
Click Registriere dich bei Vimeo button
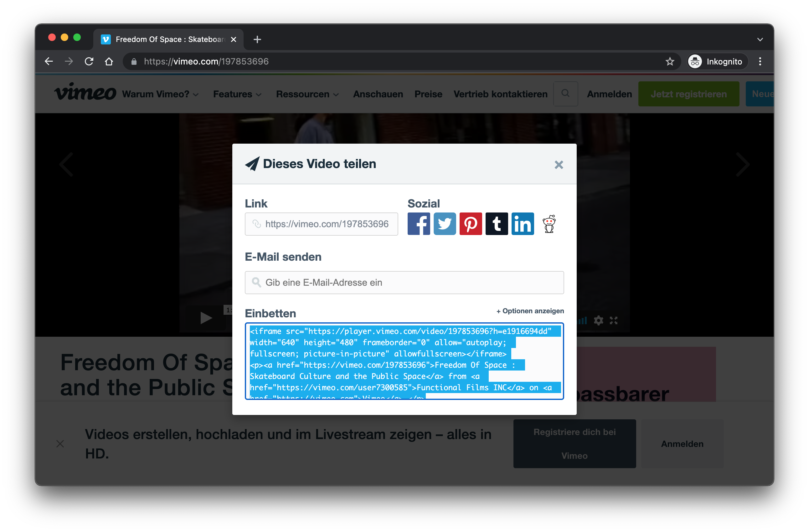click(575, 444)
